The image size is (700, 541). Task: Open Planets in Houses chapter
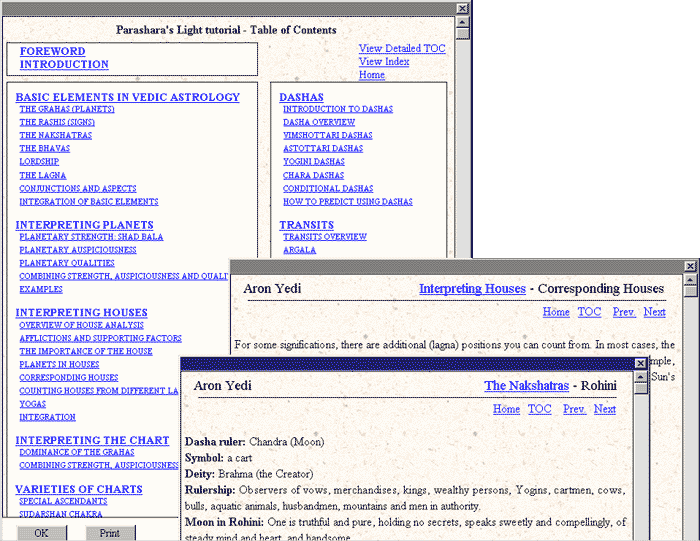tap(59, 364)
